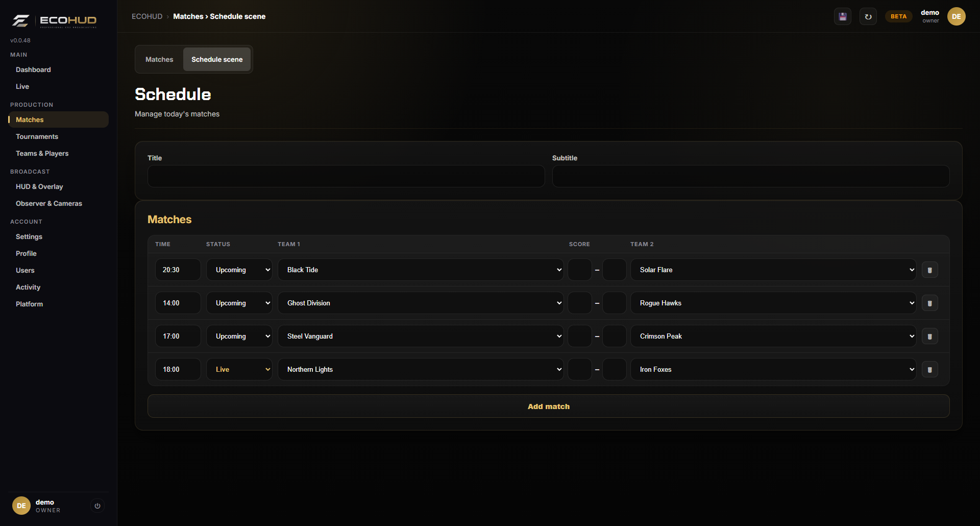Click the ECOHUD breadcrumb link
Viewport: 980px width, 526px height.
(x=147, y=16)
